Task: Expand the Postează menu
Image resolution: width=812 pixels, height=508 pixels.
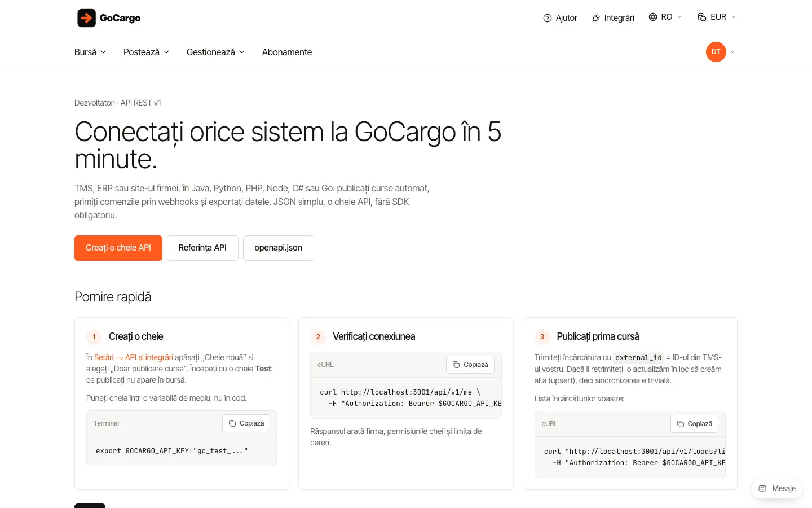Action: point(146,52)
